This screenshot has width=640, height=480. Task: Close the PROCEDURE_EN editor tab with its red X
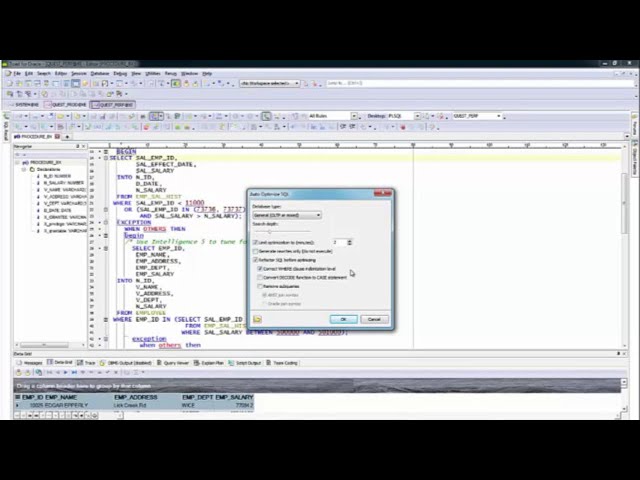[58, 136]
